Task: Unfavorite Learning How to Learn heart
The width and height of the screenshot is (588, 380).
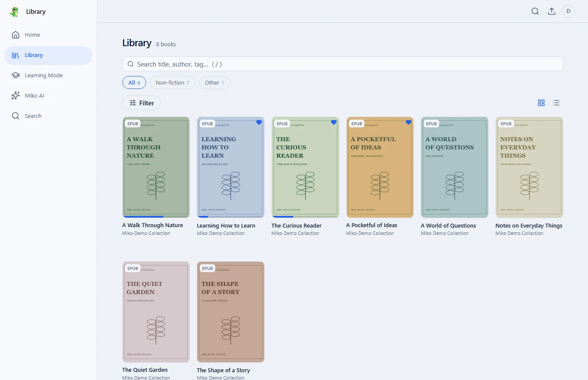Action: point(259,123)
